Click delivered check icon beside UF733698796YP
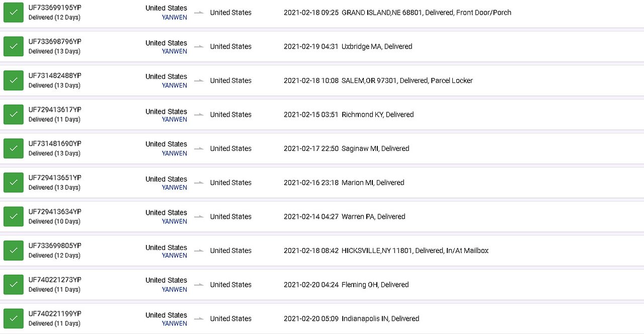 pyautogui.click(x=14, y=46)
